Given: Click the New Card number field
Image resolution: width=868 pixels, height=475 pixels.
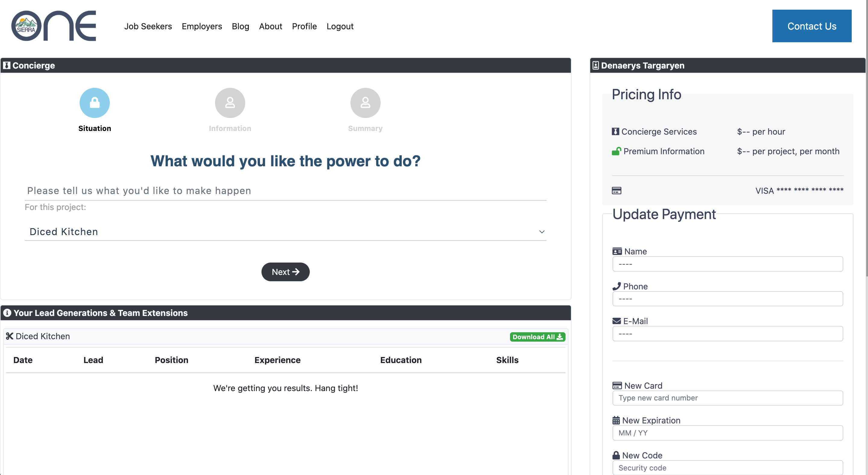Looking at the screenshot, I should click(x=727, y=398).
